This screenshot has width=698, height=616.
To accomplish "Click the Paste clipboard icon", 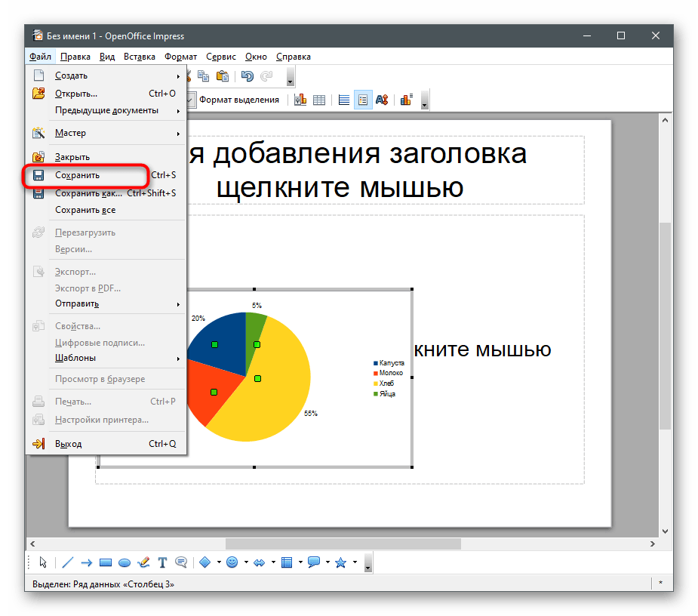I will pyautogui.click(x=223, y=76).
